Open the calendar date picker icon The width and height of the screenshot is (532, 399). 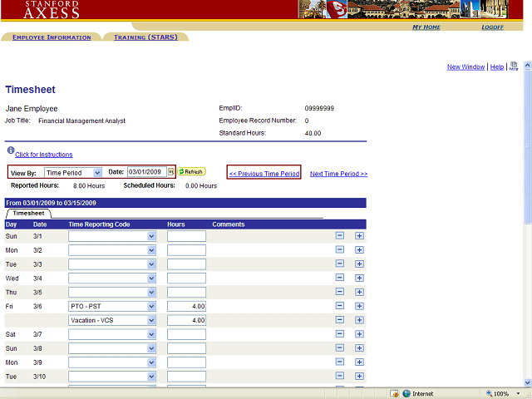(171, 172)
